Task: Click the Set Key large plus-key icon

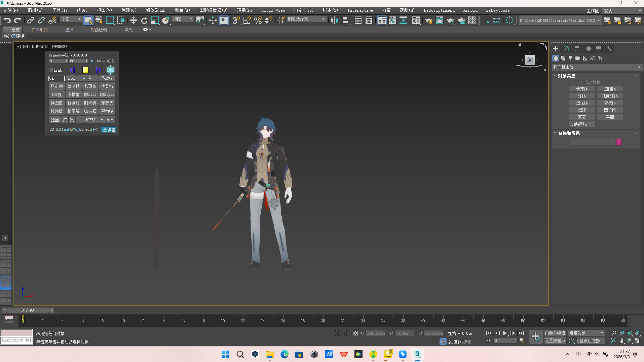Action: tap(535, 336)
